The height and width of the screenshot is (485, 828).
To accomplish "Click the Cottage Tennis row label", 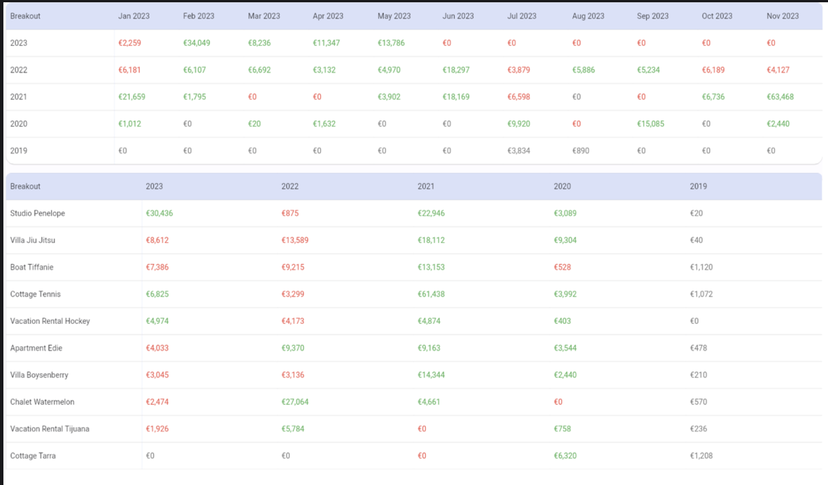I will [x=35, y=294].
